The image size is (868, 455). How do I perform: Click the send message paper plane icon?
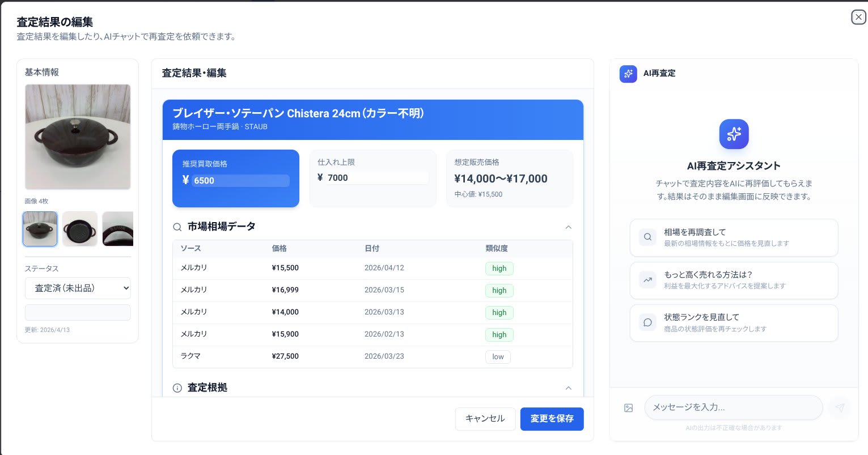[x=840, y=407]
